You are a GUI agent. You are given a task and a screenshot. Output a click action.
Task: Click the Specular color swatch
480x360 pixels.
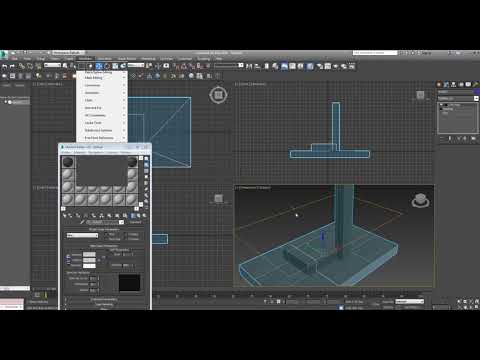coord(89,266)
